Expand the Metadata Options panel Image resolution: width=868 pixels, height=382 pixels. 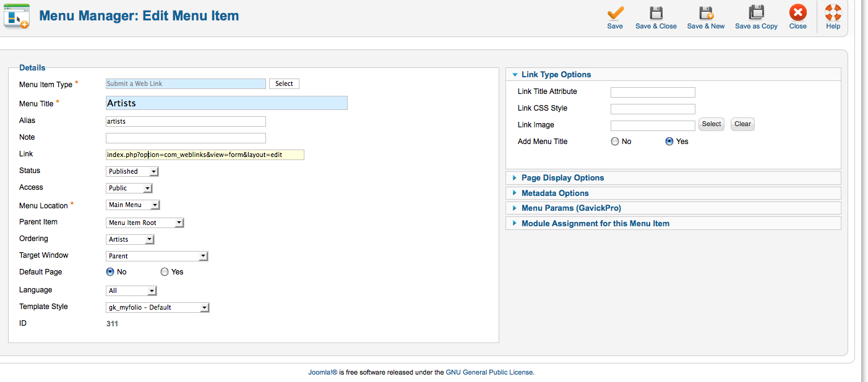point(555,193)
